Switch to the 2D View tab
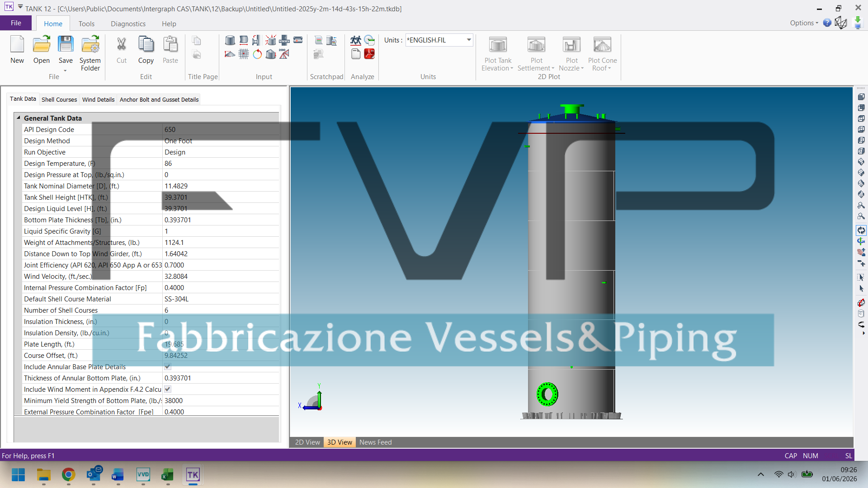This screenshot has width=868, height=488. pyautogui.click(x=307, y=442)
